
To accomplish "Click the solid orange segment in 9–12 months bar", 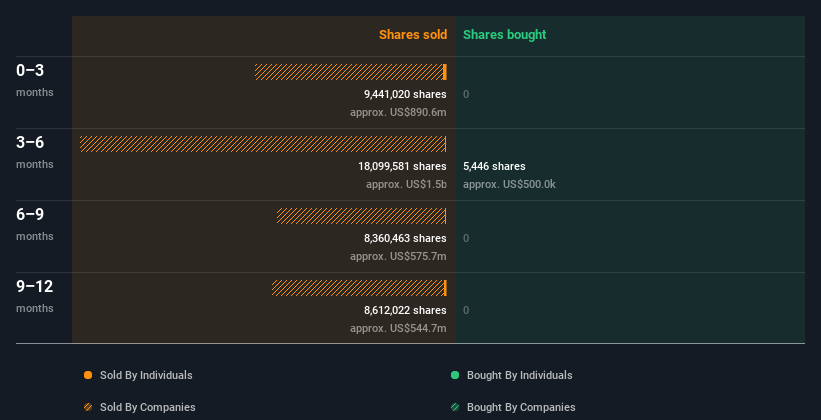I will (445, 288).
